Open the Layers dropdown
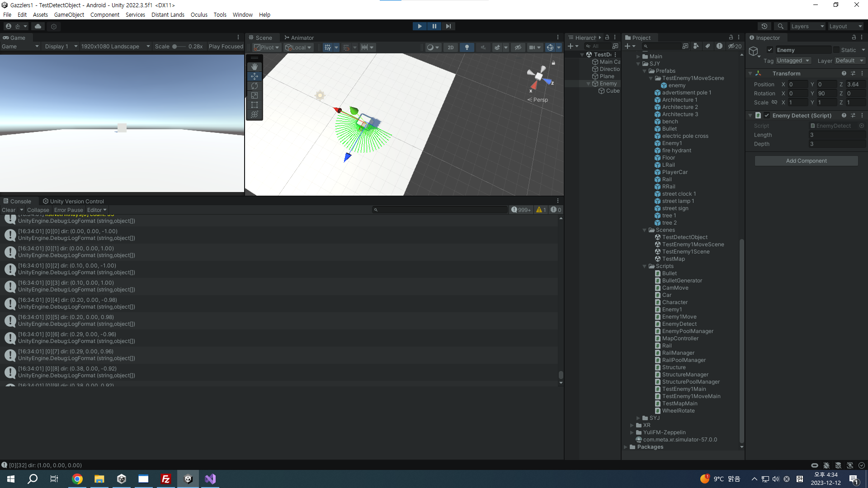This screenshot has width=868, height=488. (807, 26)
